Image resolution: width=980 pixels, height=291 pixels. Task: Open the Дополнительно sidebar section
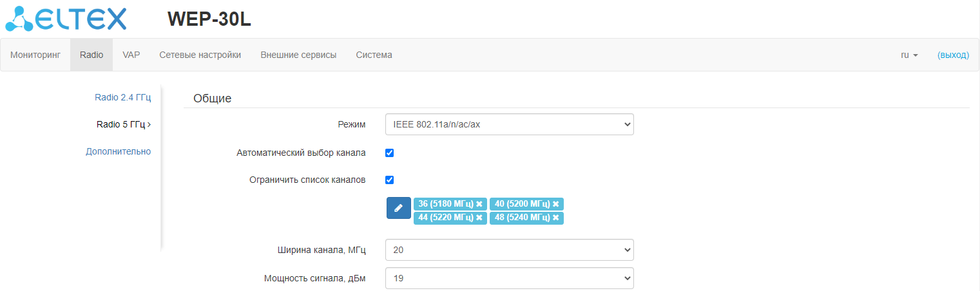(118, 152)
